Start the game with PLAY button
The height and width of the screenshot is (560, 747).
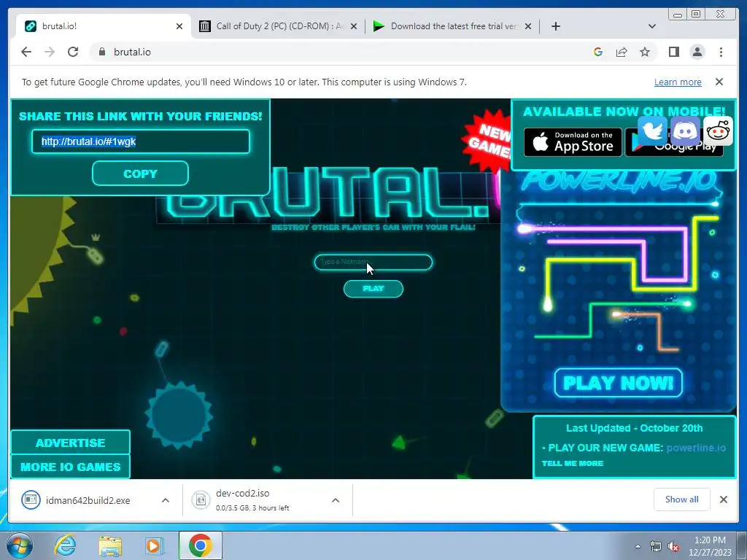click(x=373, y=289)
